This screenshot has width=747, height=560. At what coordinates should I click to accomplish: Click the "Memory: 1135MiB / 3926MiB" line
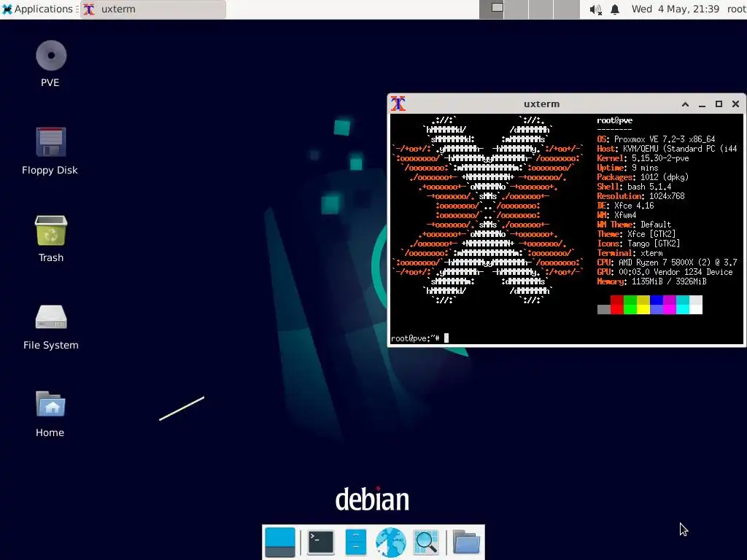click(x=651, y=281)
